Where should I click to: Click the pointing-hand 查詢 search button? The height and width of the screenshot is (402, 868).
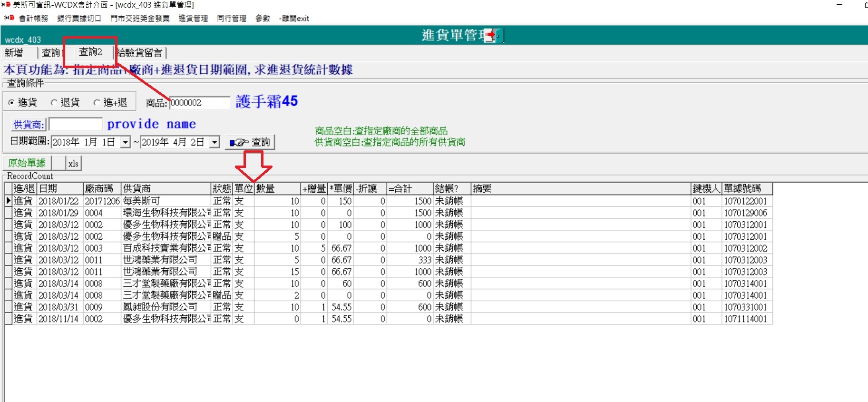coord(250,142)
